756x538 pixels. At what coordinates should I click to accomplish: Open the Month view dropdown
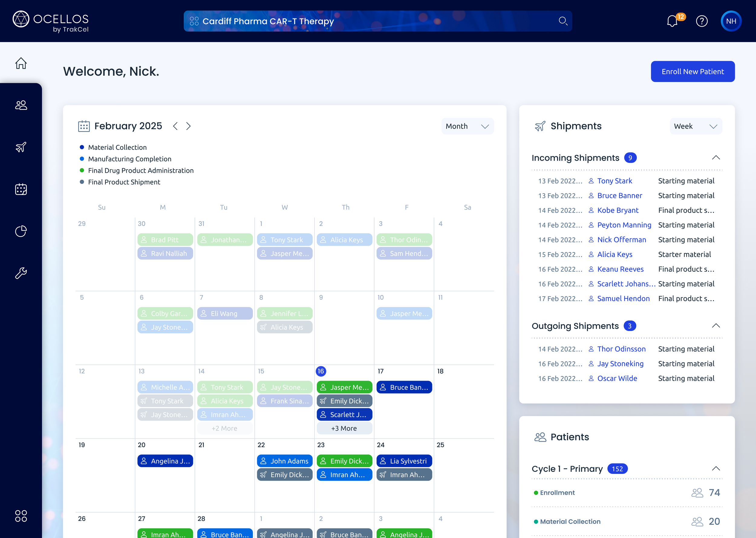coord(467,126)
